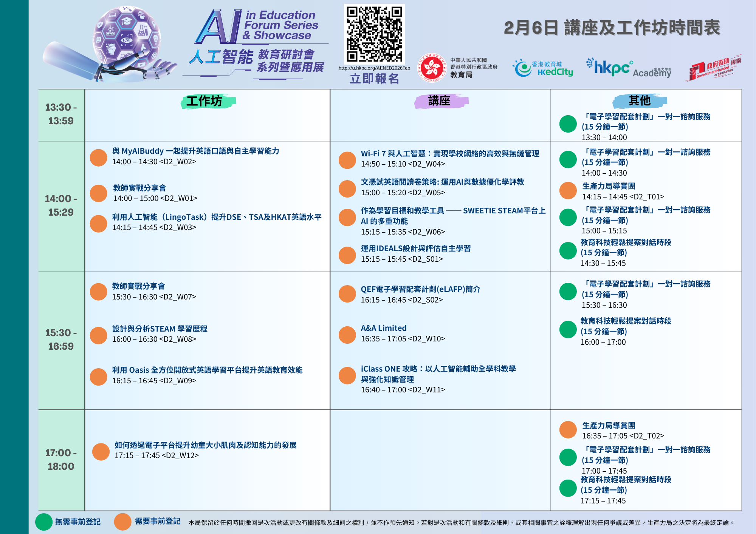Screen dimensions: 756x534
Task: Click green dot beside 13:30 – 14:00 consultation
Action: click(568, 124)
